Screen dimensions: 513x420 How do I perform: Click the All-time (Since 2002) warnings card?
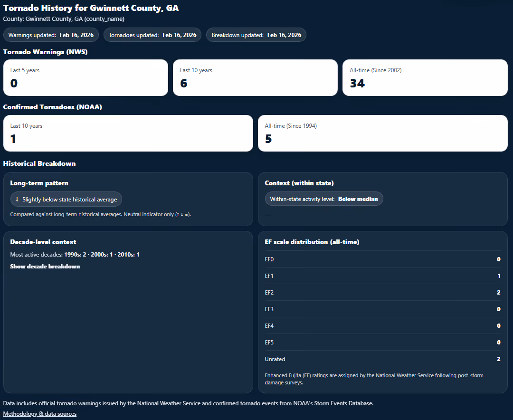click(425, 77)
